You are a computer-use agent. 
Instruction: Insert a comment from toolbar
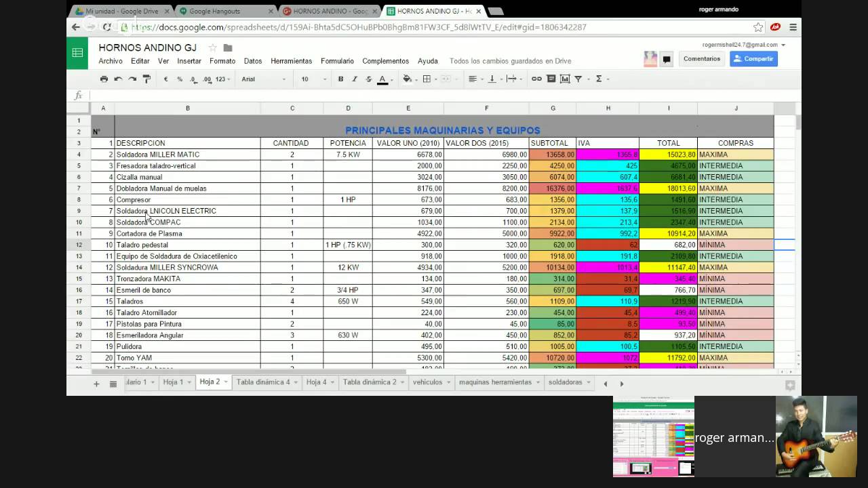[x=551, y=79]
